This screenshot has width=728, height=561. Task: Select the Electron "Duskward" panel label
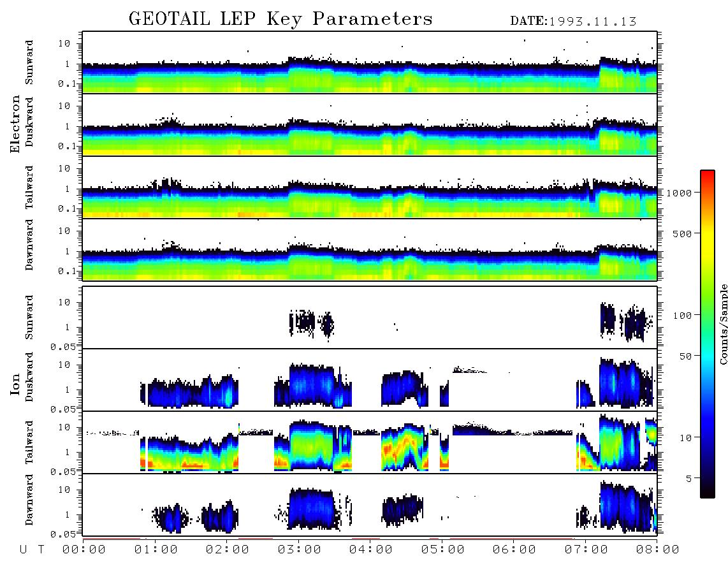click(x=29, y=122)
